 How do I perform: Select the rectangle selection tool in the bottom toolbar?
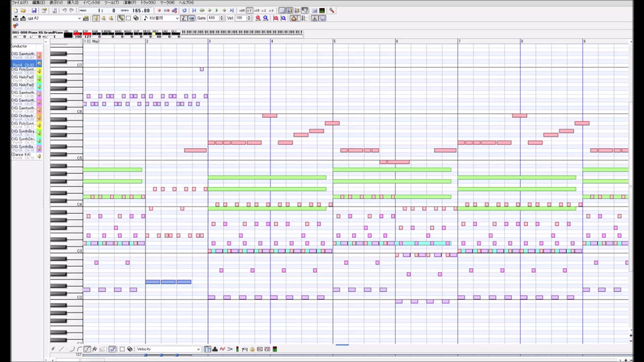122,349
